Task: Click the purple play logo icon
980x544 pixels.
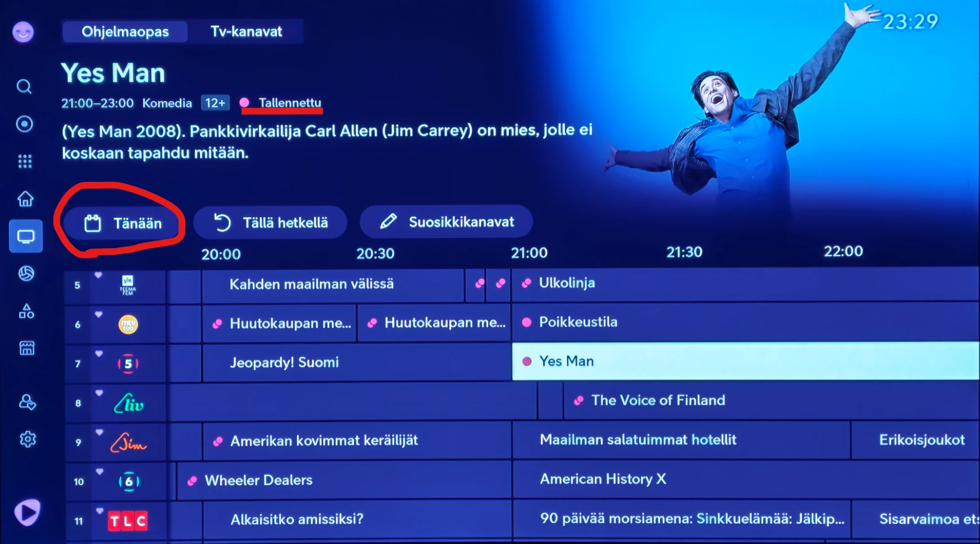Action: click(x=27, y=512)
